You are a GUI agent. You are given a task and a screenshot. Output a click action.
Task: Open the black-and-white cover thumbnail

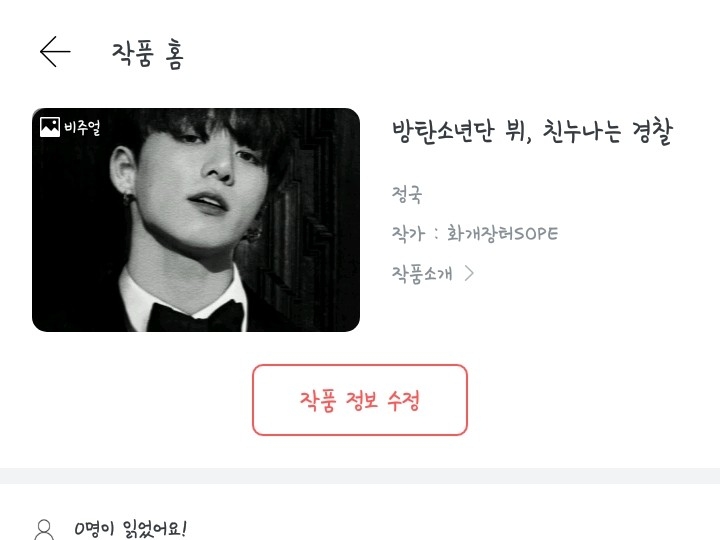pyautogui.click(x=196, y=219)
